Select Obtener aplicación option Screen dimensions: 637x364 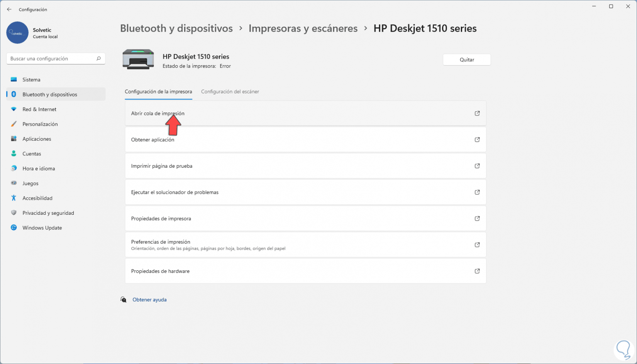pos(305,140)
